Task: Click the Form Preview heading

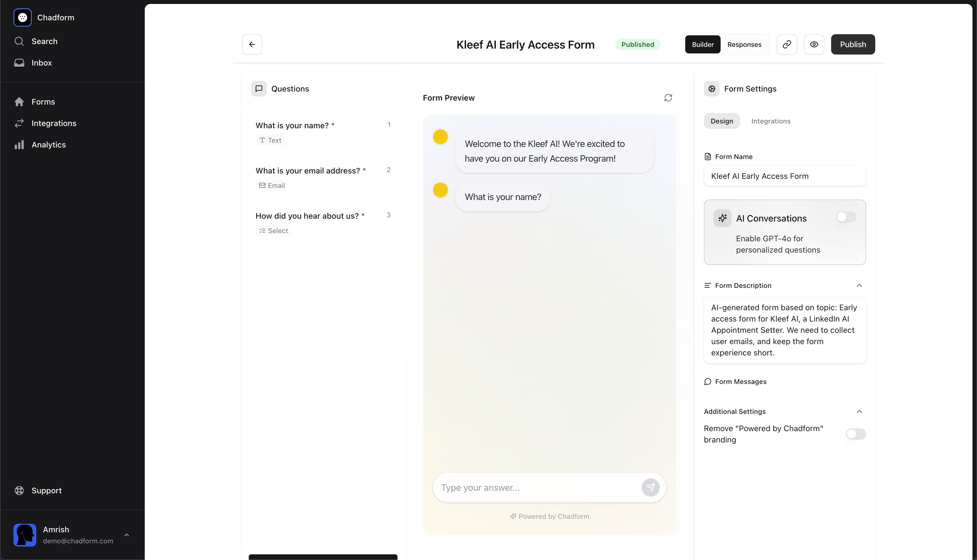Action: [449, 98]
